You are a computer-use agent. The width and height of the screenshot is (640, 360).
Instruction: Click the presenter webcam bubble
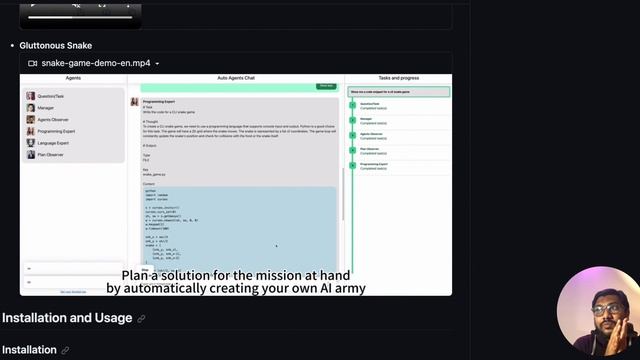[x=598, y=311]
